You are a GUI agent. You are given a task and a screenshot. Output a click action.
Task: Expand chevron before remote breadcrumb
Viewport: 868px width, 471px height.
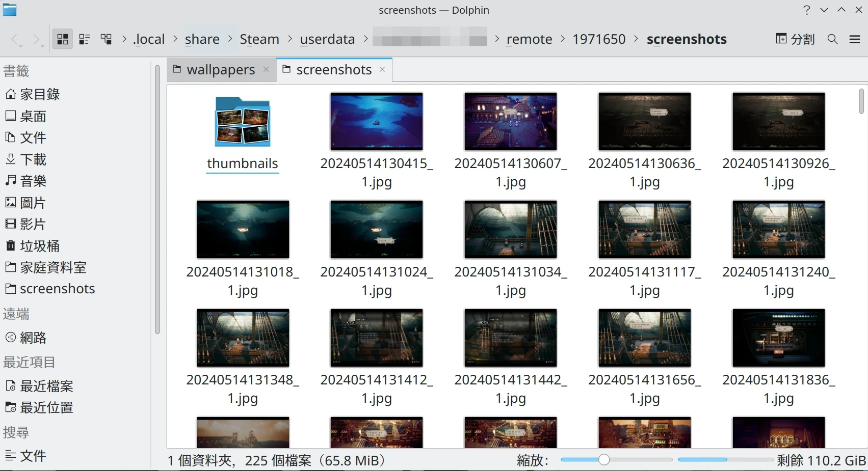497,39
